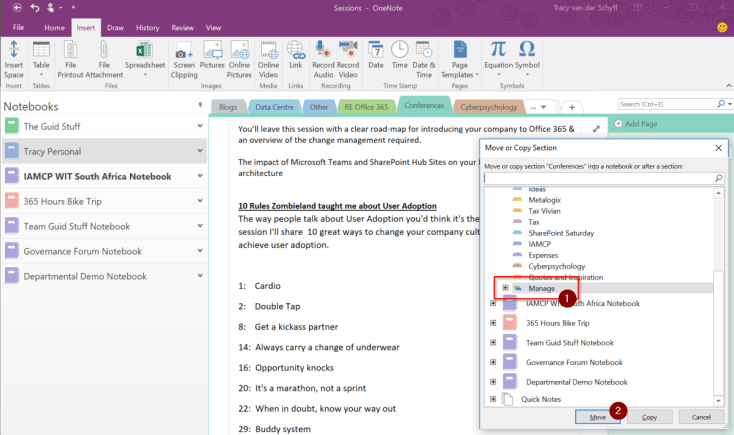Insert a Link from the ribbon
The image size is (734, 435).
(x=295, y=58)
